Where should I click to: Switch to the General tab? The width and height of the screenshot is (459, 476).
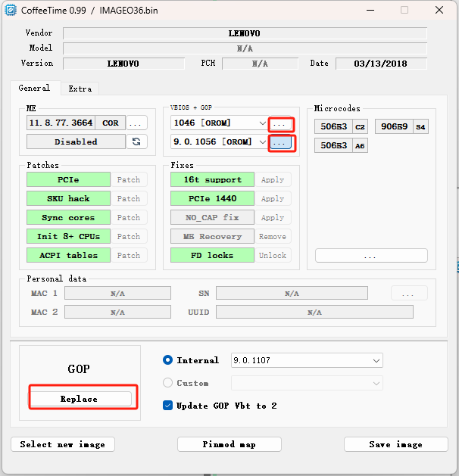[x=34, y=88]
